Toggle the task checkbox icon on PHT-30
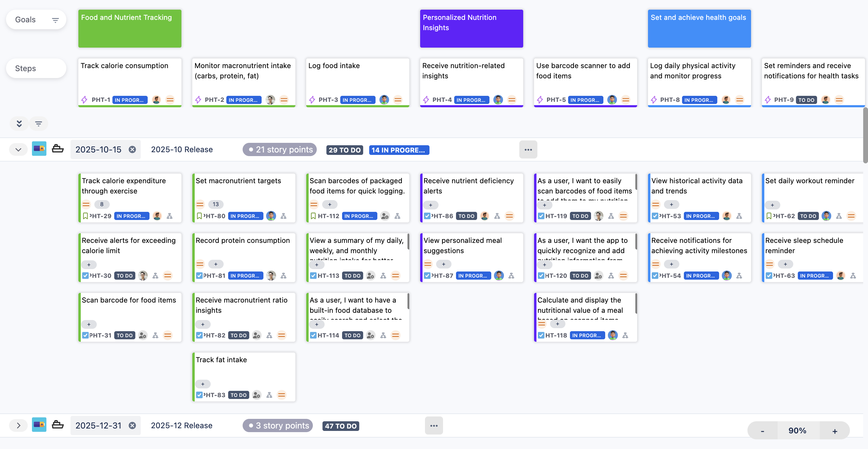This screenshot has width=868, height=449. [x=85, y=275]
